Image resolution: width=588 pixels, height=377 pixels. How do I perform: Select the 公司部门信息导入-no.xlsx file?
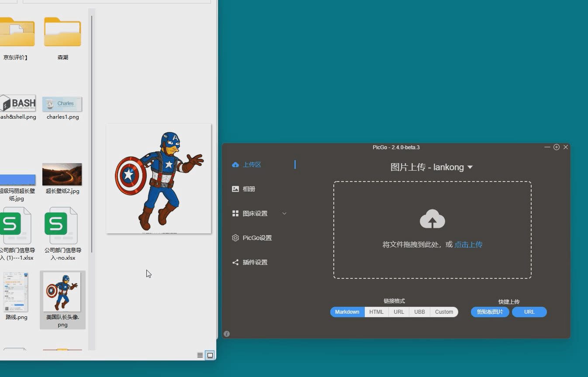[x=62, y=234]
